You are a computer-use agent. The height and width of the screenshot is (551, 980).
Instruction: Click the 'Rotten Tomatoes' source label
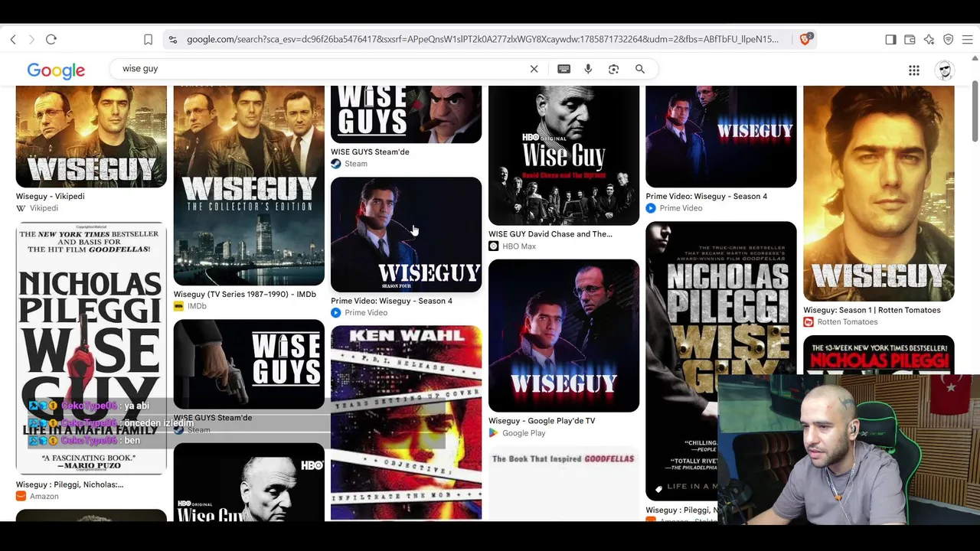coord(848,322)
